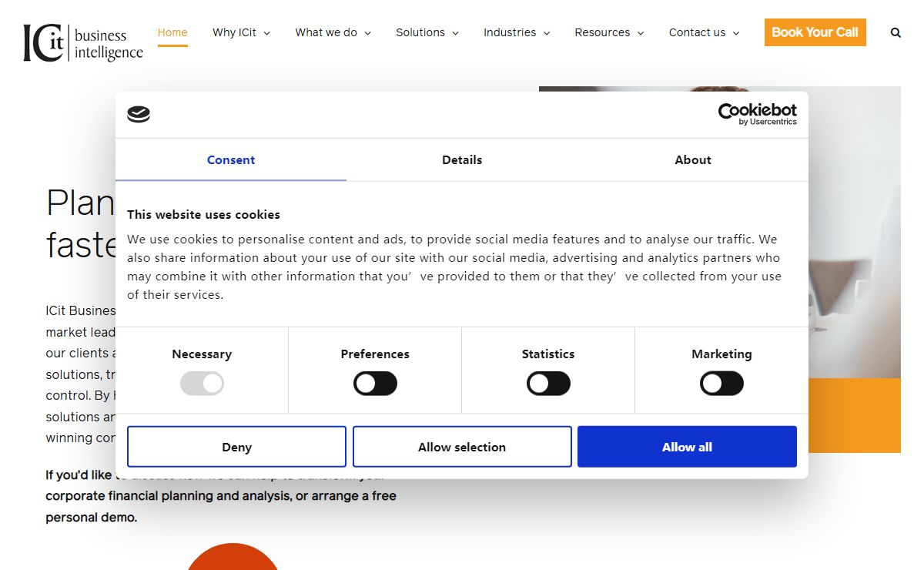The width and height of the screenshot is (924, 570).
Task: Open the Industries dropdown menu
Action: click(x=517, y=32)
